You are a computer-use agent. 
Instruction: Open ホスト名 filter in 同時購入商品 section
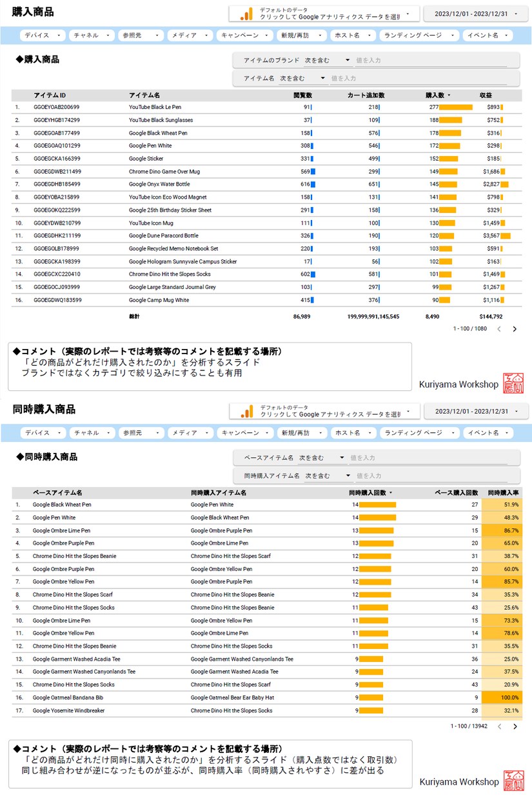click(352, 433)
